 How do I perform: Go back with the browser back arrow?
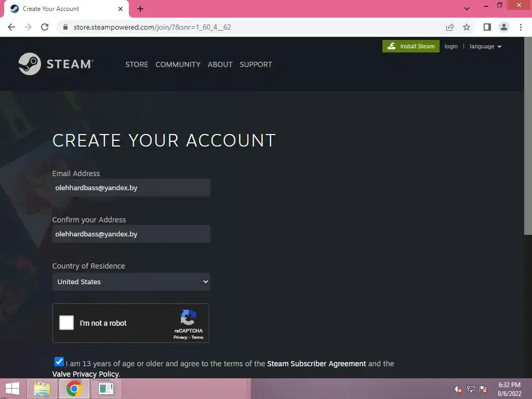click(11, 27)
